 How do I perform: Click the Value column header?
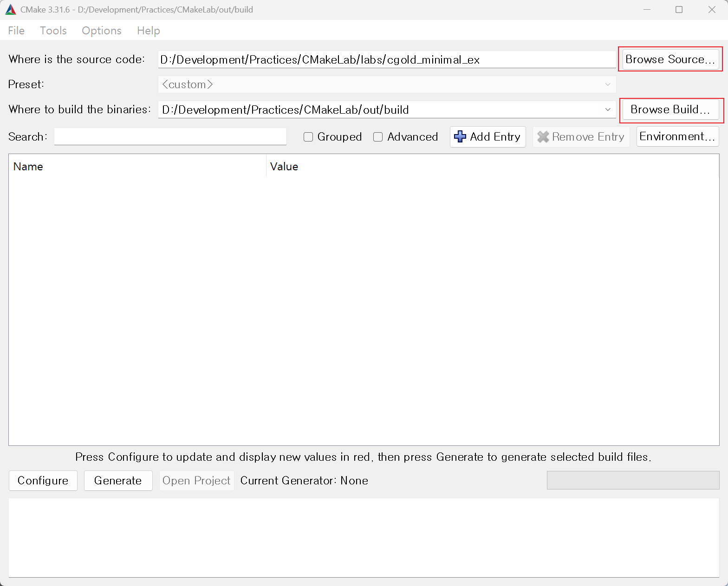[493, 167]
